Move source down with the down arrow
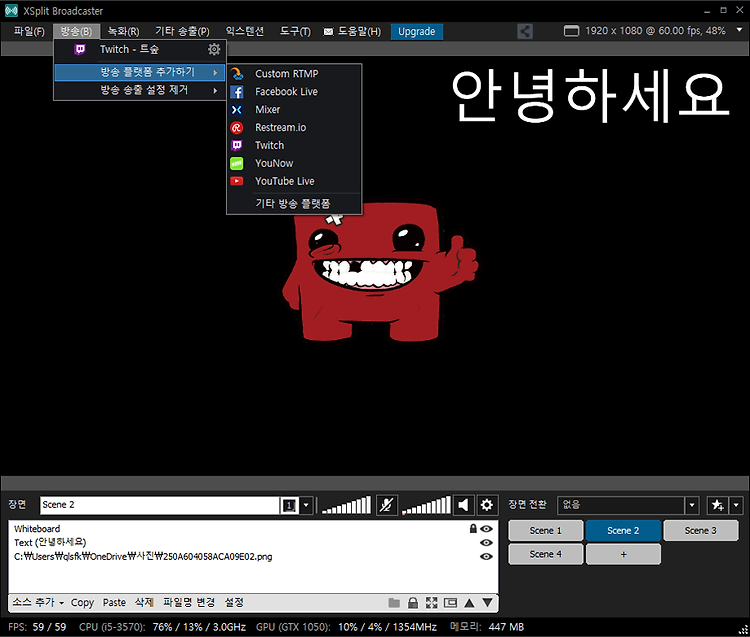 487,603
